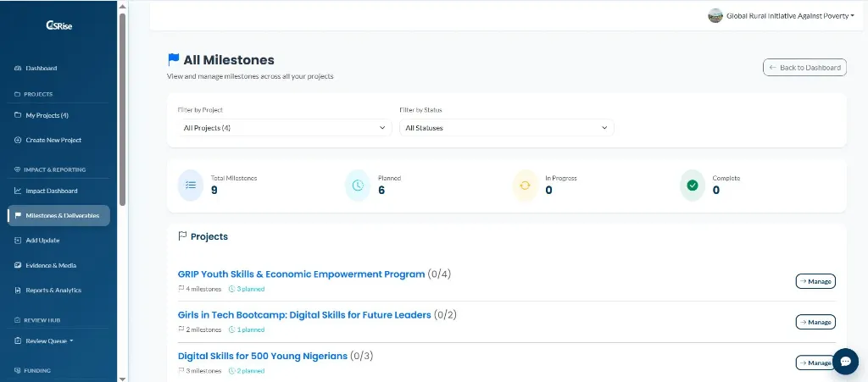The width and height of the screenshot is (868, 382).
Task: Open the chat bubble widget
Action: tap(845, 362)
